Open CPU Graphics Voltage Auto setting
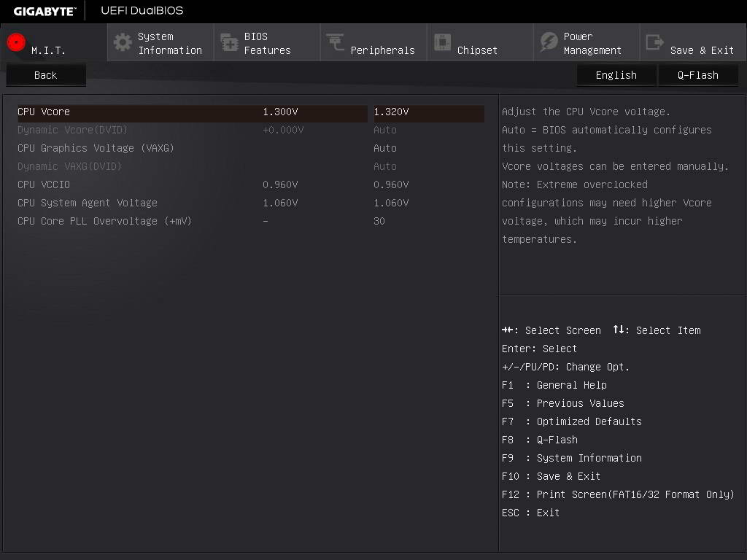This screenshot has height=560, width=747. click(x=385, y=148)
